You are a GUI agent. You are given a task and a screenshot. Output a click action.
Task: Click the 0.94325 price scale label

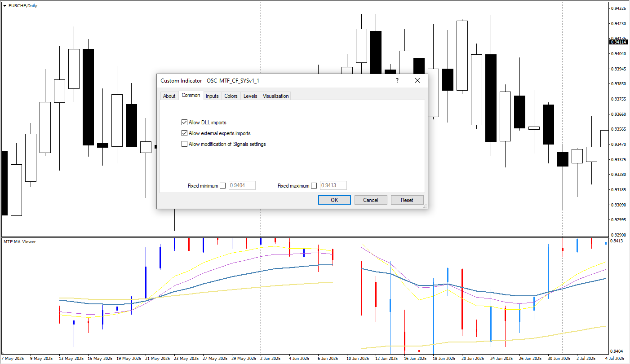619,9
